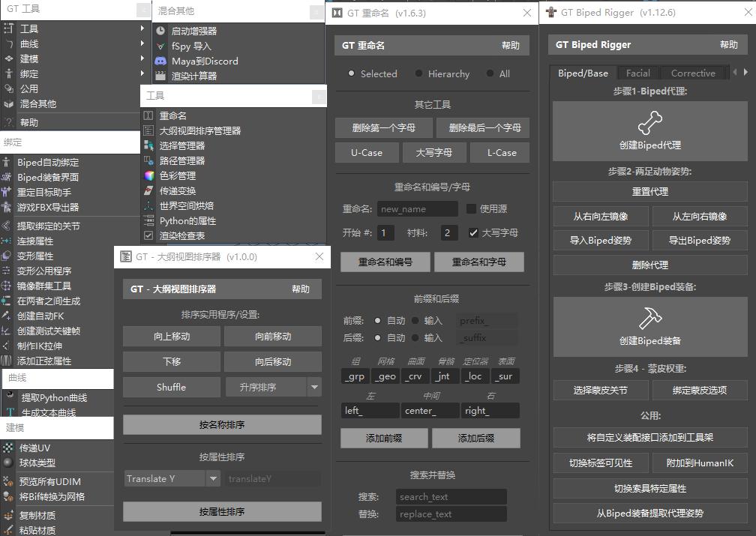
Task: Uncheck the 大写字母 checkbox
Action: [x=473, y=233]
